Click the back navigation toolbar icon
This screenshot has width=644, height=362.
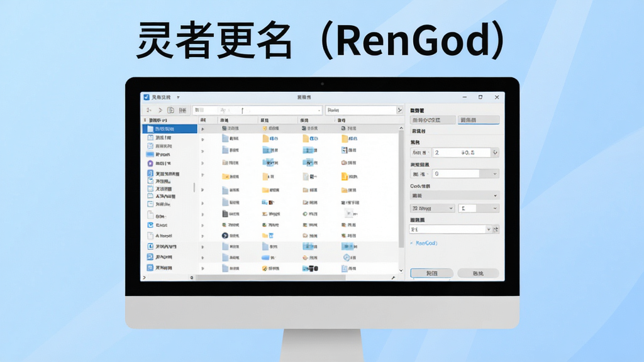(x=149, y=110)
